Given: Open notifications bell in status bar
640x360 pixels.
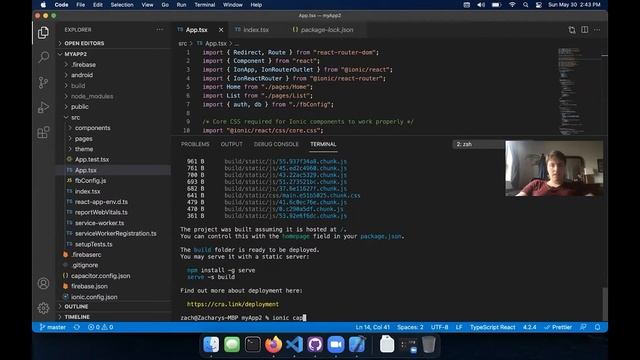Looking at the screenshot, I should [598, 327].
